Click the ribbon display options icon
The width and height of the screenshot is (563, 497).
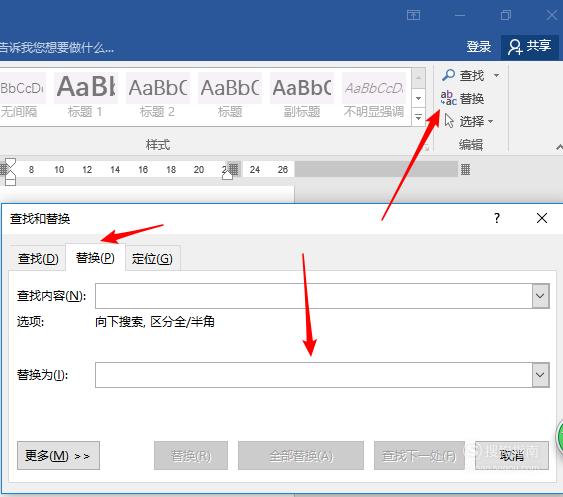click(413, 15)
